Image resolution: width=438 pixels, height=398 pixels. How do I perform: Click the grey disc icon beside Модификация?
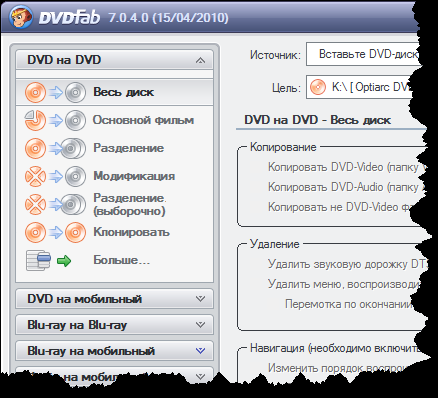click(75, 176)
